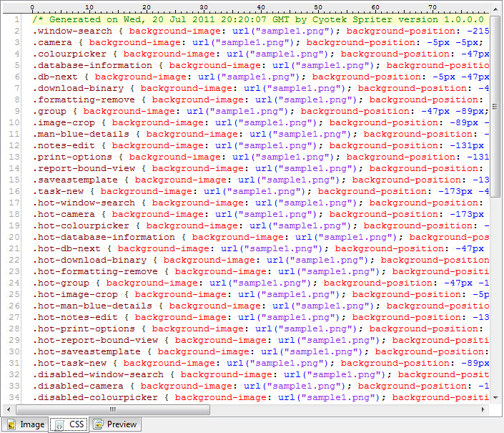
Task: Click the .db-next selector on line 6
Action: 55,77
